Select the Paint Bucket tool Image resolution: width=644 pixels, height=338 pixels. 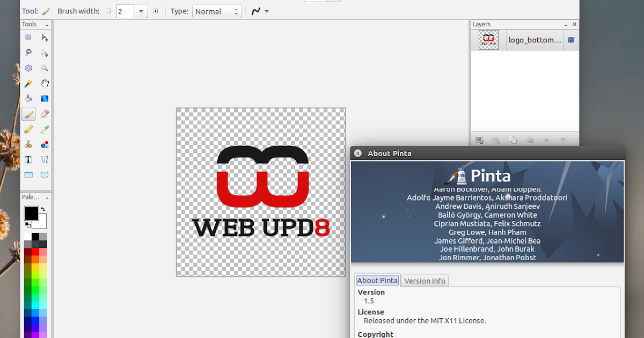(x=28, y=98)
